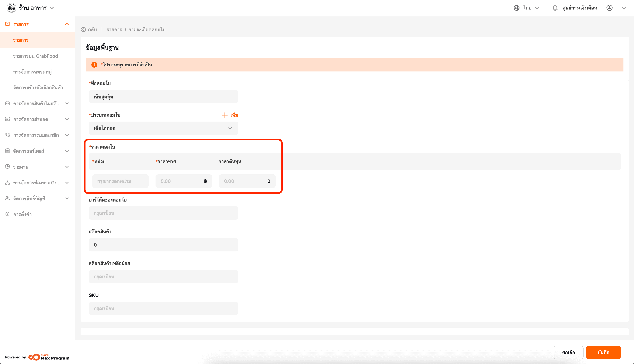Select การจัดการหมวดหมู่ in the sidebar
The image size is (634, 364).
click(x=32, y=72)
